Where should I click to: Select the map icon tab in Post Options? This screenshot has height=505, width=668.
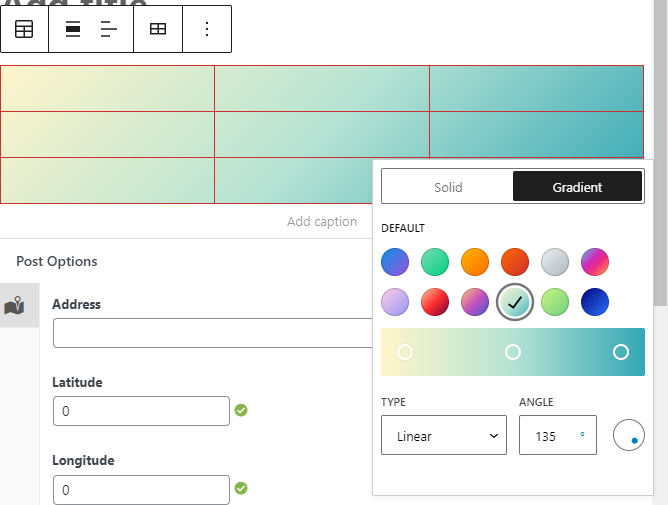(15, 306)
